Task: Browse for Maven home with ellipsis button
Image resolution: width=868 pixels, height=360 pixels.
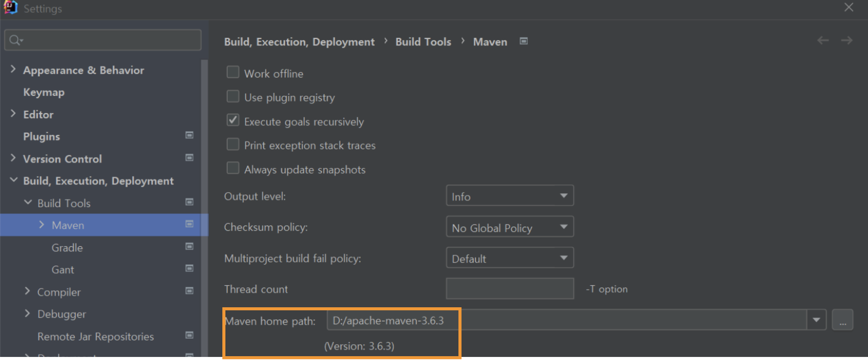Action: click(843, 320)
